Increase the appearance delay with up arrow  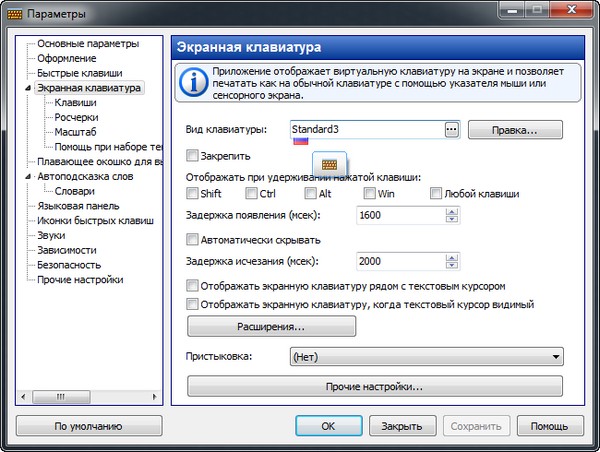(x=452, y=210)
